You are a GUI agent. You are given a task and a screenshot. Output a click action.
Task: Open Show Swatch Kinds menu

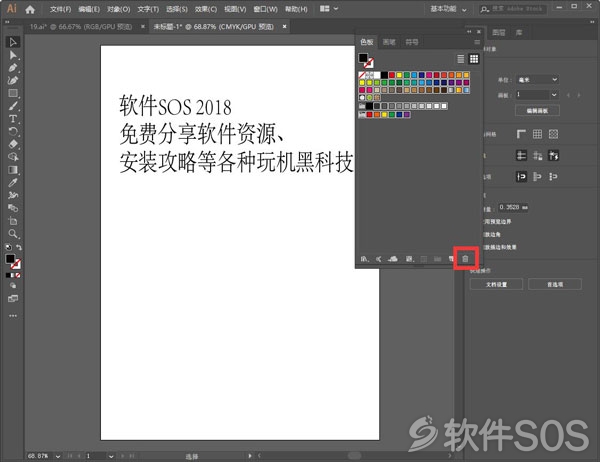pos(410,259)
